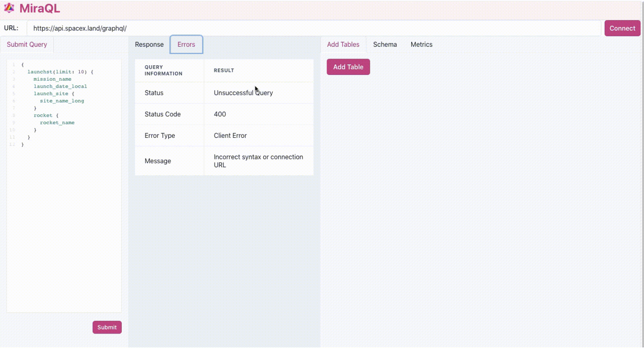This screenshot has height=349, width=644.
Task: Click the MiraQL logo icon
Action: (9, 8)
